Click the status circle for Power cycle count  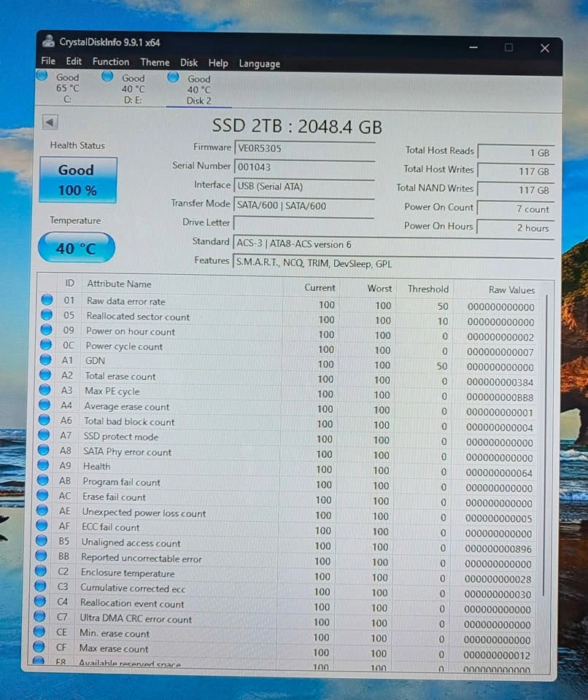tap(45, 344)
